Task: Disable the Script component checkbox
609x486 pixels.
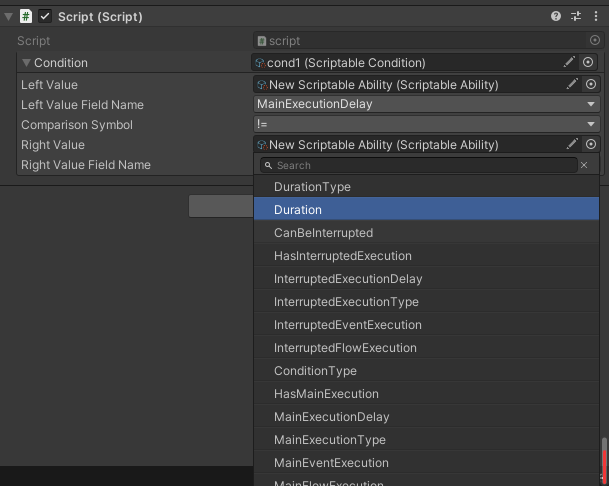Action: [45, 17]
